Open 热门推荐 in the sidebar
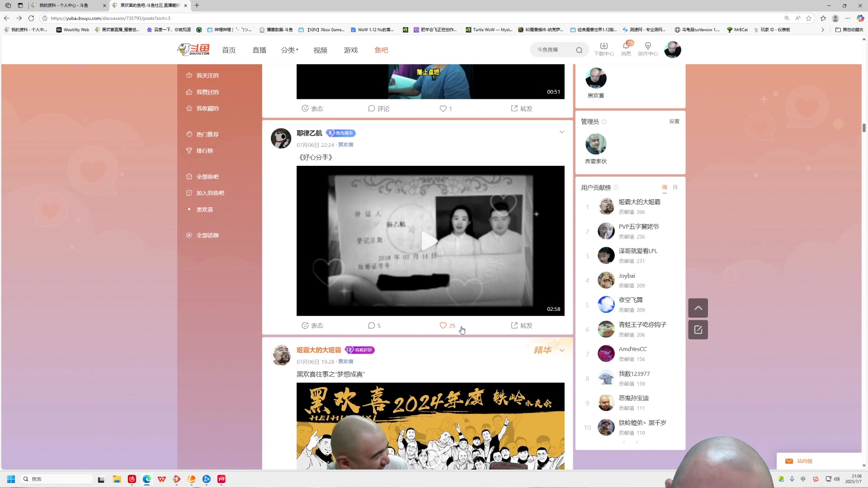Screen dimensions: 868x488 pos(203,134)
